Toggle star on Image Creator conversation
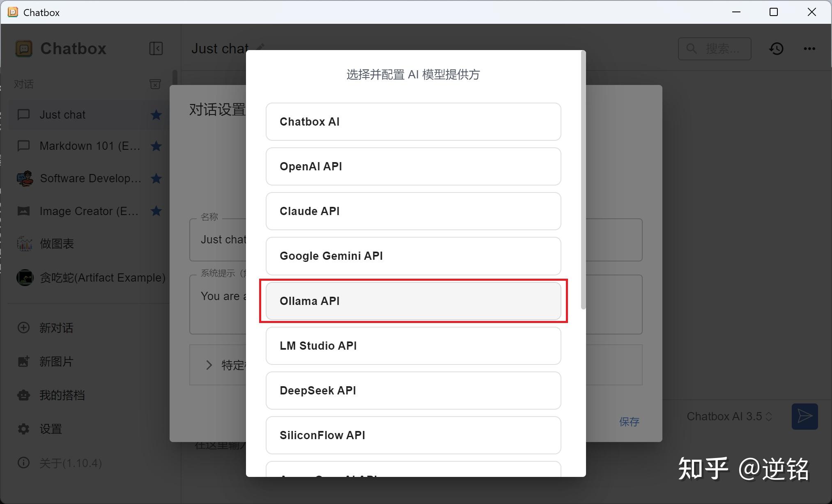Screen dimensions: 832x504 click(x=156, y=211)
